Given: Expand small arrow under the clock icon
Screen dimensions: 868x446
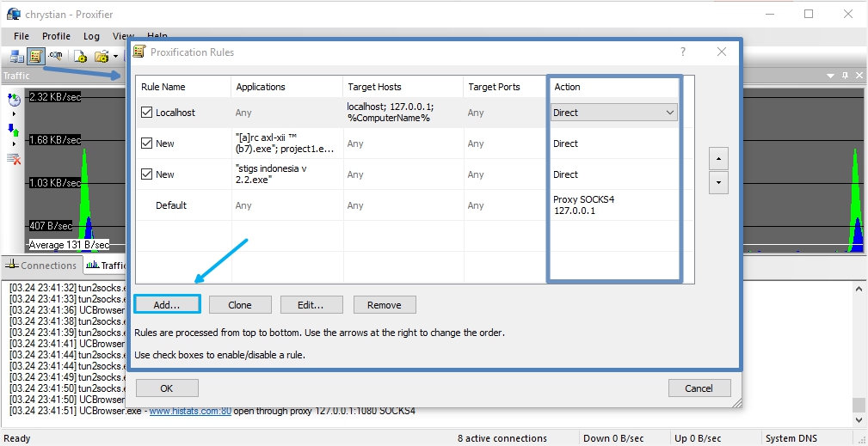Looking at the screenshot, I should pos(14,113).
